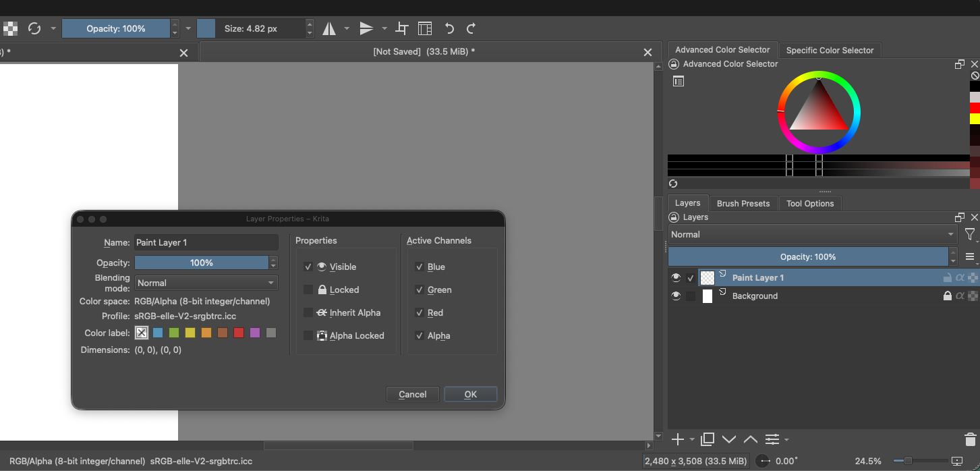Click dialog Opacity 100% slider
The width and height of the screenshot is (980, 471).
(201, 262)
